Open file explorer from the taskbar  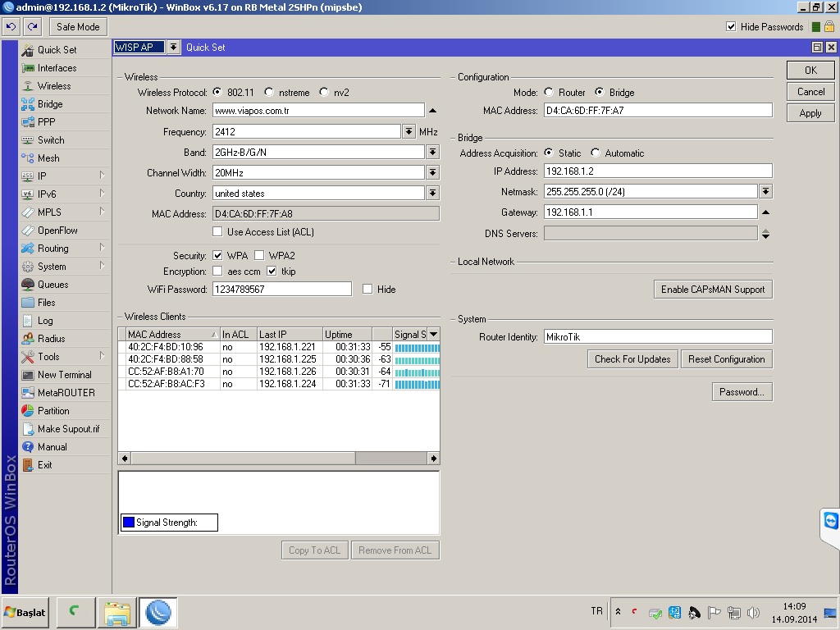117,613
